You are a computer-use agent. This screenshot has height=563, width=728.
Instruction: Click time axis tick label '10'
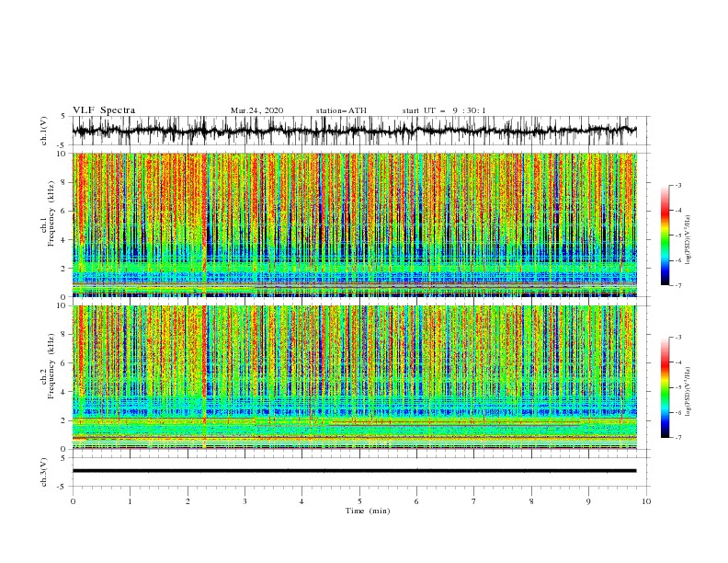646,501
